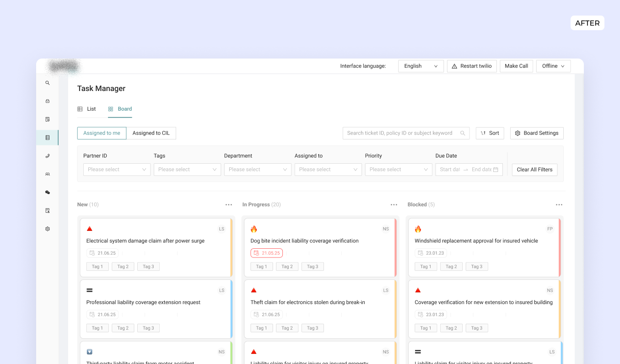This screenshot has height=364, width=620.
Task: Click the search magnifier in the ticket search box
Action: coord(463,133)
